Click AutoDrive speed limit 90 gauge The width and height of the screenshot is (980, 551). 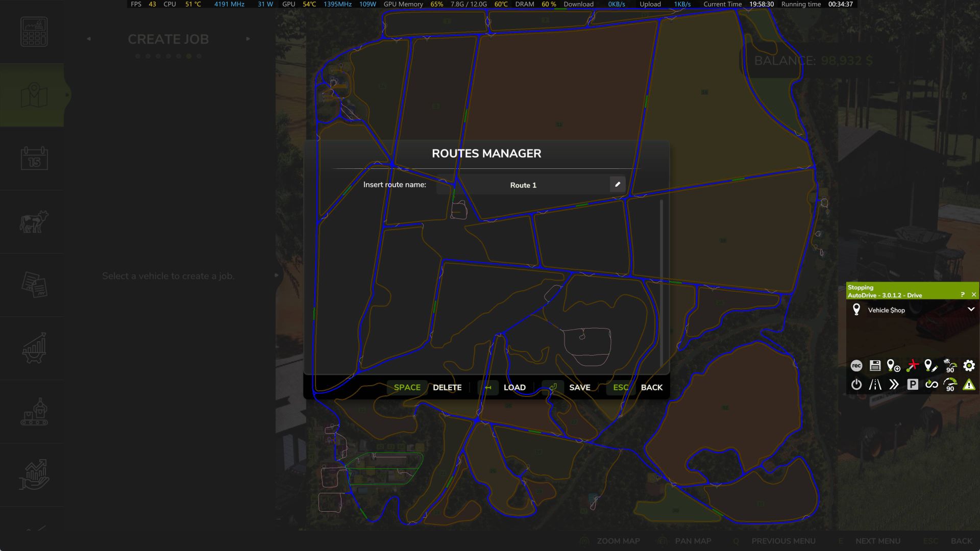[x=950, y=384]
